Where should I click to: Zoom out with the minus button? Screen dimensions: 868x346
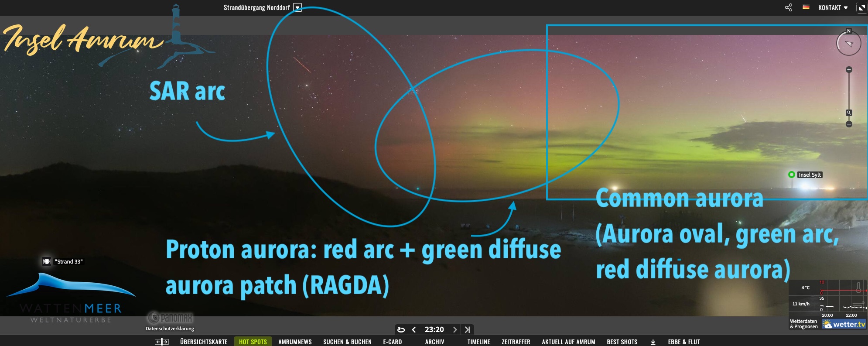coord(849,124)
